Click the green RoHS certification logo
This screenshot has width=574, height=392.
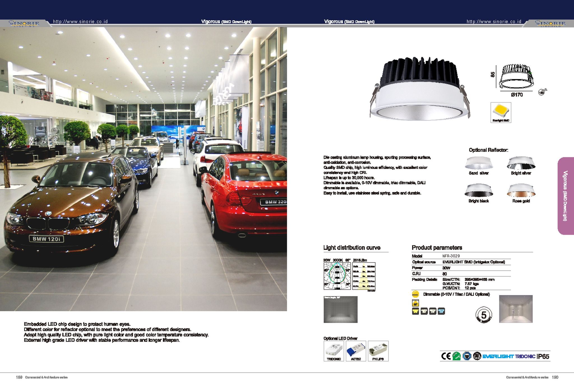coord(457,356)
